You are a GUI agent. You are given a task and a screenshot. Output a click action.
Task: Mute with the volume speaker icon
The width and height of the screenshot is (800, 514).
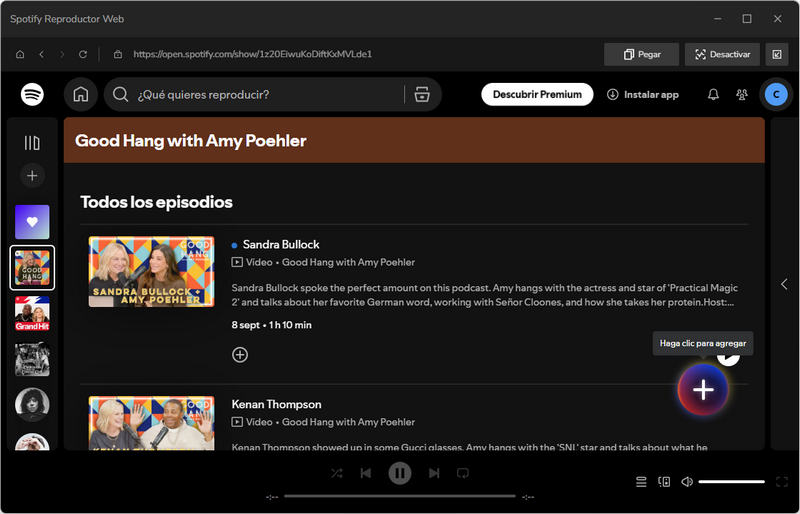pos(687,481)
